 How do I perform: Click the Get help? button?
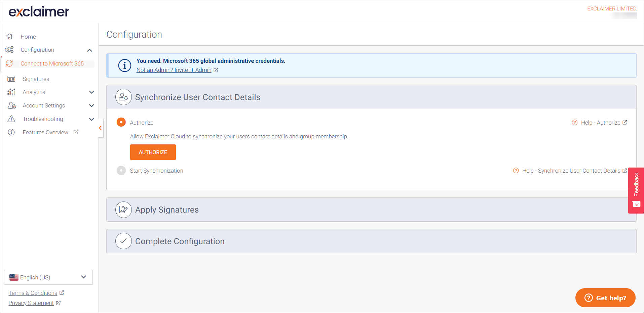click(605, 298)
